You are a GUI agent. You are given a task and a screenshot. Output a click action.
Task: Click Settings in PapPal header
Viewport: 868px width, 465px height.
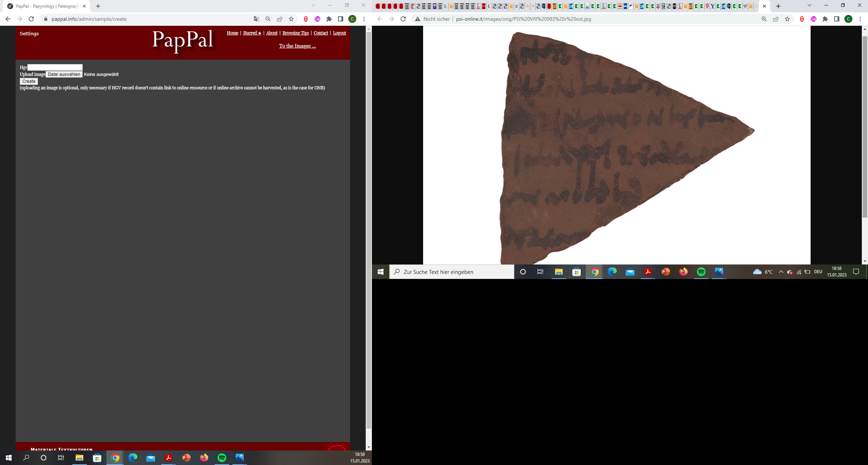click(29, 33)
